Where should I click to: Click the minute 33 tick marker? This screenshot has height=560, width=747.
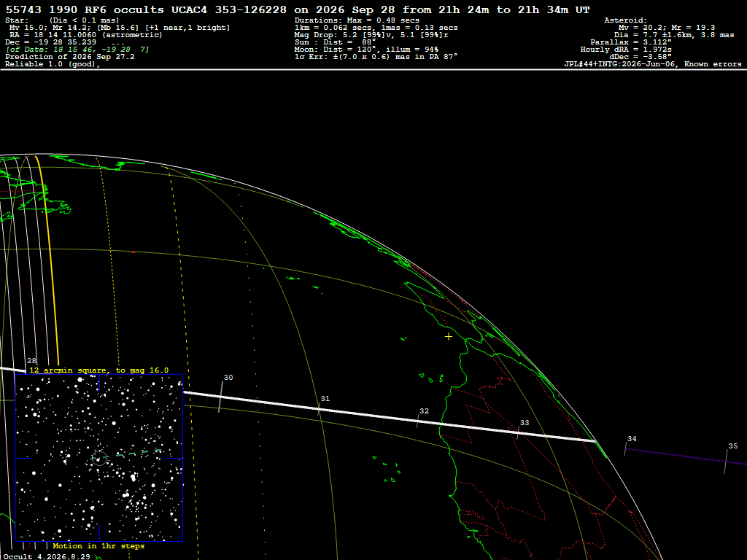pyautogui.click(x=518, y=432)
